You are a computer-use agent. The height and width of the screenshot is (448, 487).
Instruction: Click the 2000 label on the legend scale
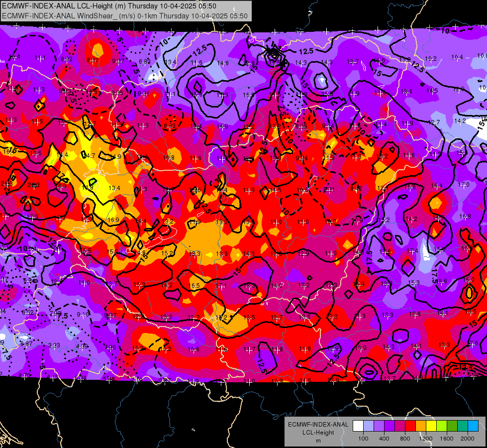point(468,439)
